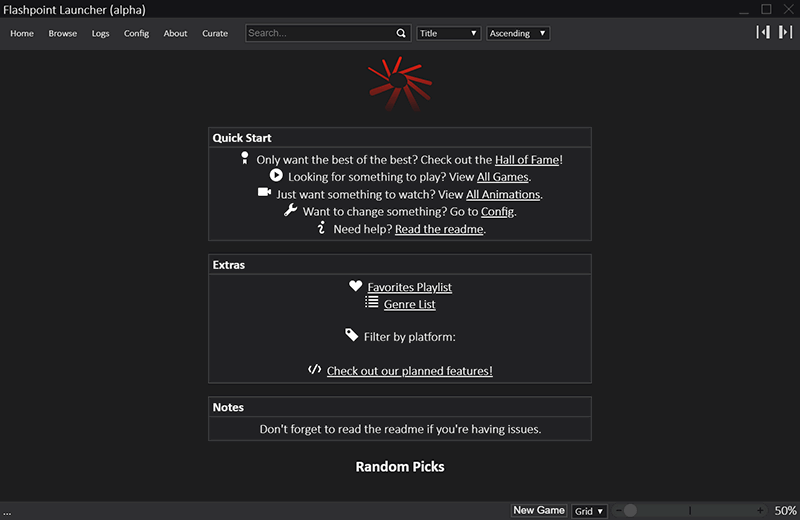Image resolution: width=800 pixels, height=520 pixels.
Task: Open the Favorites Playlist link
Action: click(x=410, y=287)
